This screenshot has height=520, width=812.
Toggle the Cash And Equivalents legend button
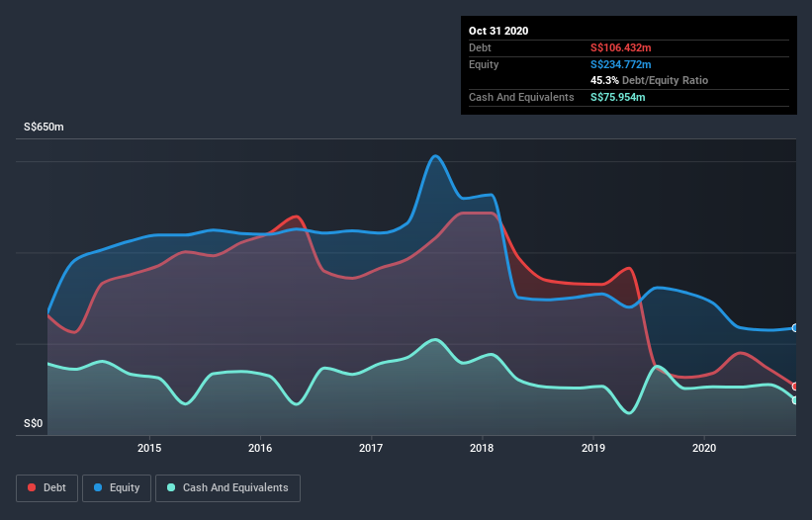[227, 488]
